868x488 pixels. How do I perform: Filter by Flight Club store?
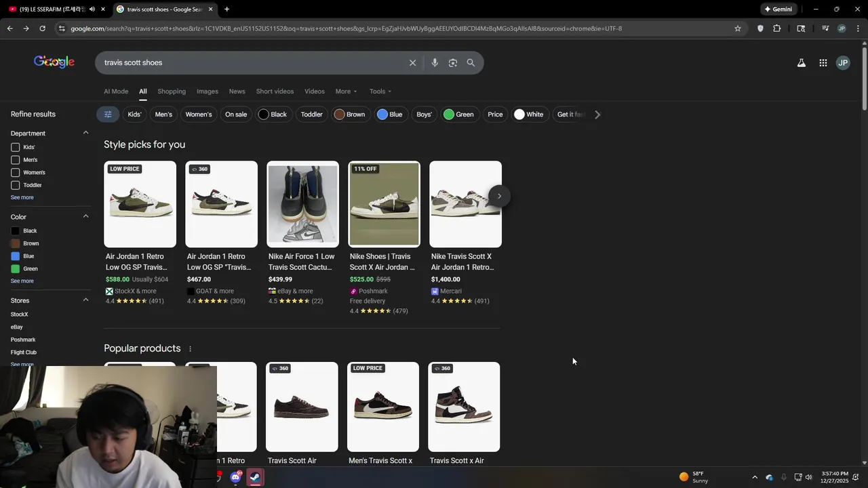coord(24,352)
